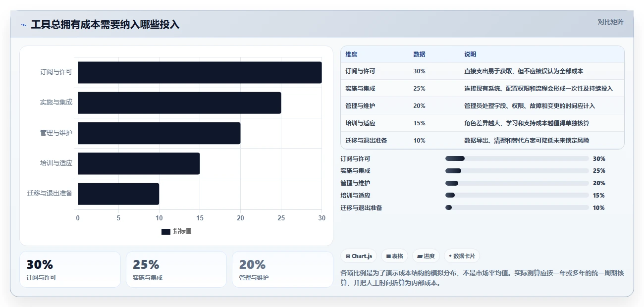Click the 迁移与退出准备 progress bar
The image size is (644, 307).
point(517,208)
